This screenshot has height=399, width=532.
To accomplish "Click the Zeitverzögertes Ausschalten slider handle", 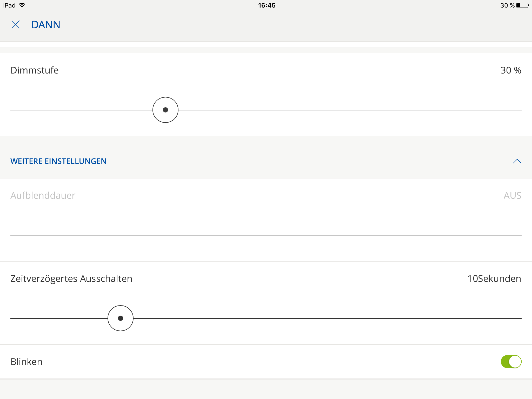I will coord(121,318).
